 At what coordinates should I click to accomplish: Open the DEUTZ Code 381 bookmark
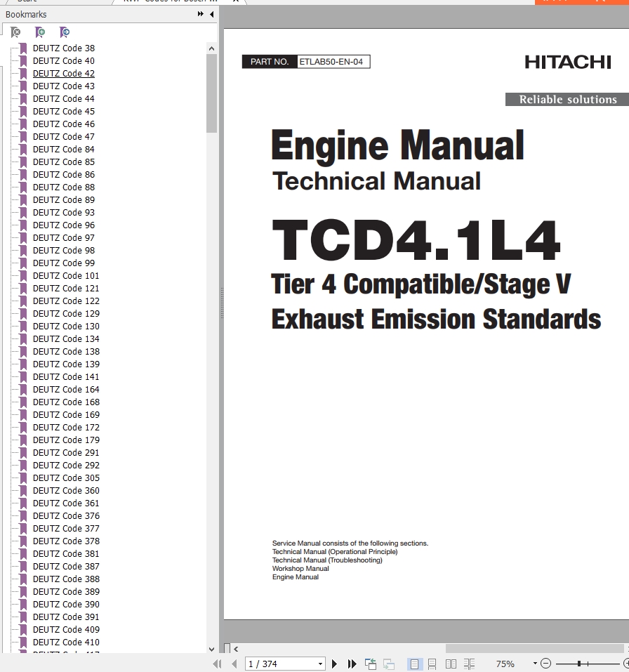click(66, 554)
